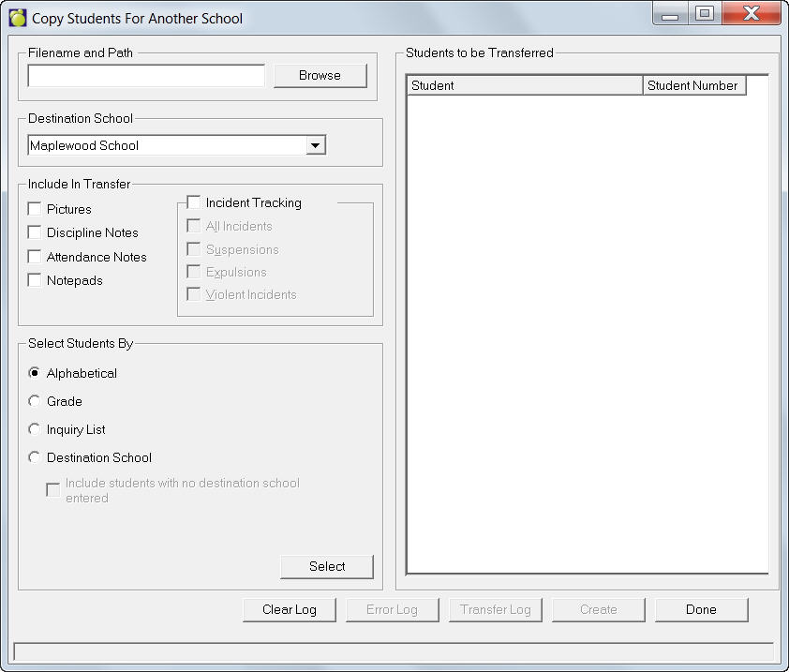The width and height of the screenshot is (789, 672).
Task: Check the Discipline Notes option
Action: tap(36, 232)
